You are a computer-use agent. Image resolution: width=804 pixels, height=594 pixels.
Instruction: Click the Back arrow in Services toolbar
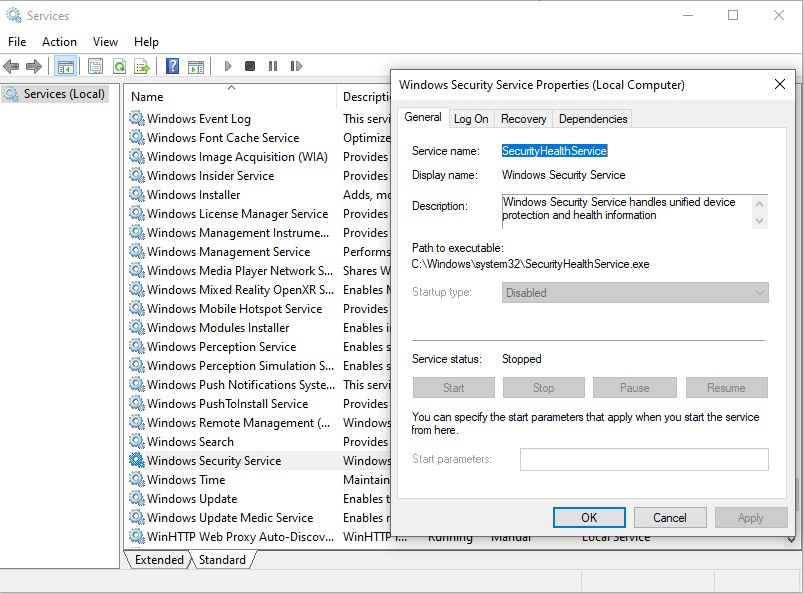(x=11, y=66)
